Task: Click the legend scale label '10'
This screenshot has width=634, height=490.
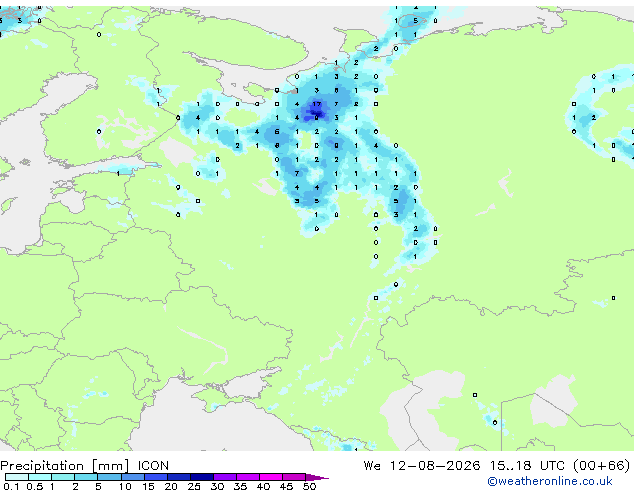Action: click(125, 486)
